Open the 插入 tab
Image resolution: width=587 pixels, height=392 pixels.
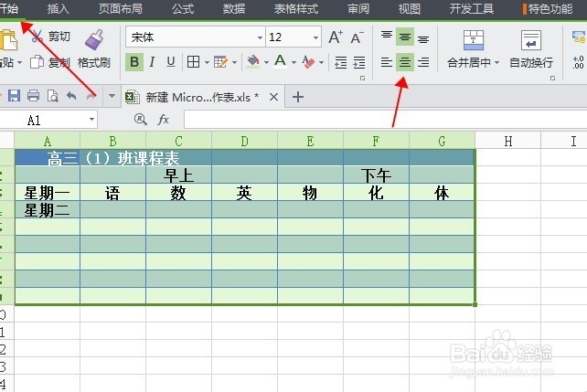click(x=58, y=8)
